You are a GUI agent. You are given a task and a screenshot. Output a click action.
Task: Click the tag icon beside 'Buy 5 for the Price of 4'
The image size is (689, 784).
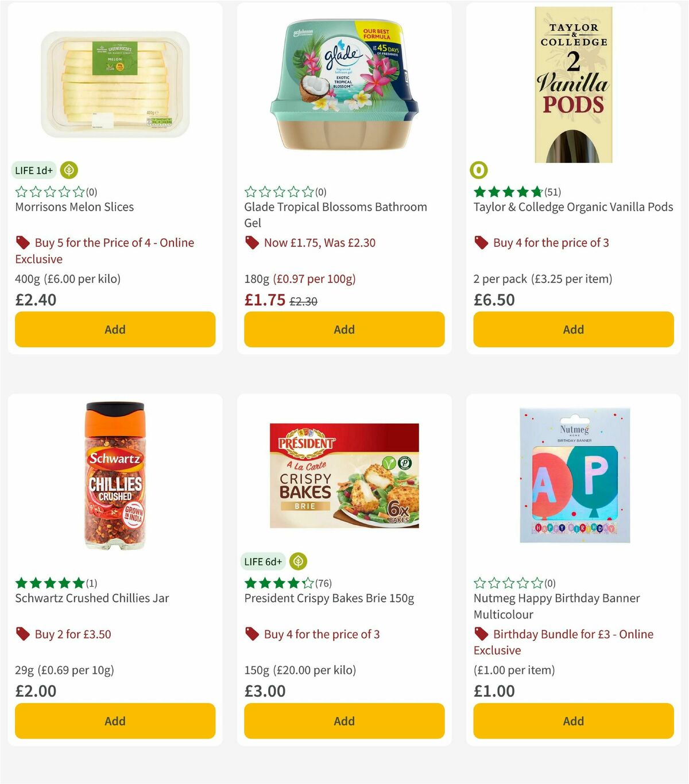tap(23, 243)
